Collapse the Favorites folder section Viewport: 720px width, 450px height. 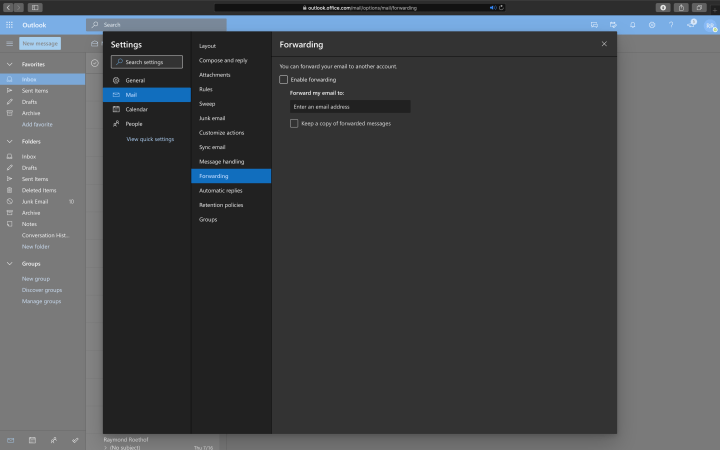click(9, 64)
